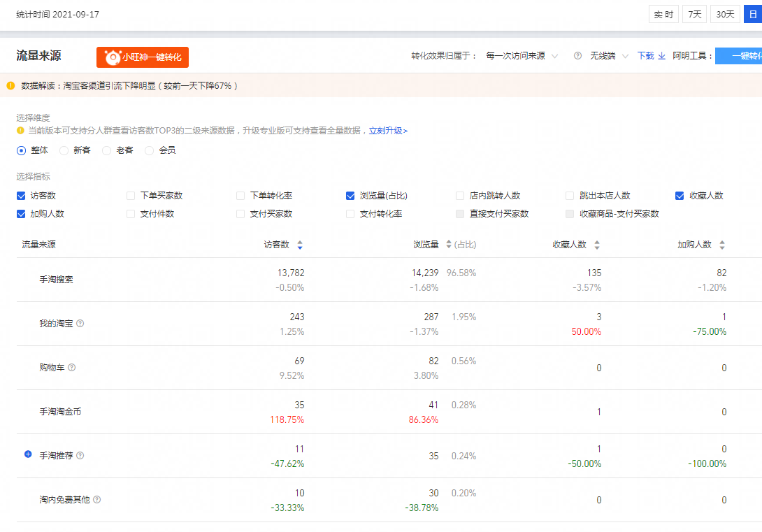
Task: Expand 手淘推荐 row with plus icon
Action: pyautogui.click(x=28, y=454)
